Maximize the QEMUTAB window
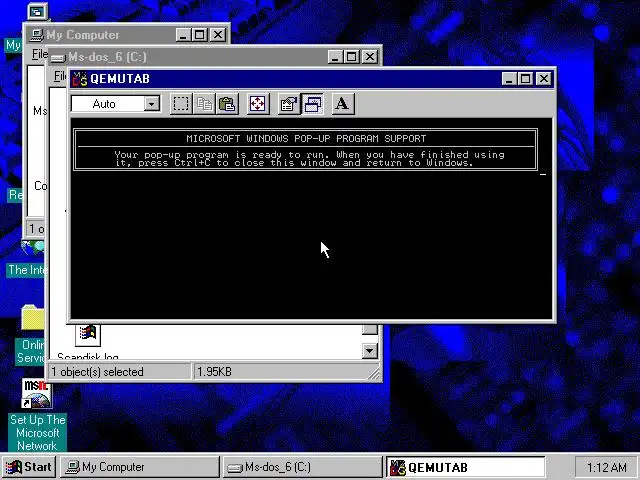640x480 pixels. click(525, 79)
